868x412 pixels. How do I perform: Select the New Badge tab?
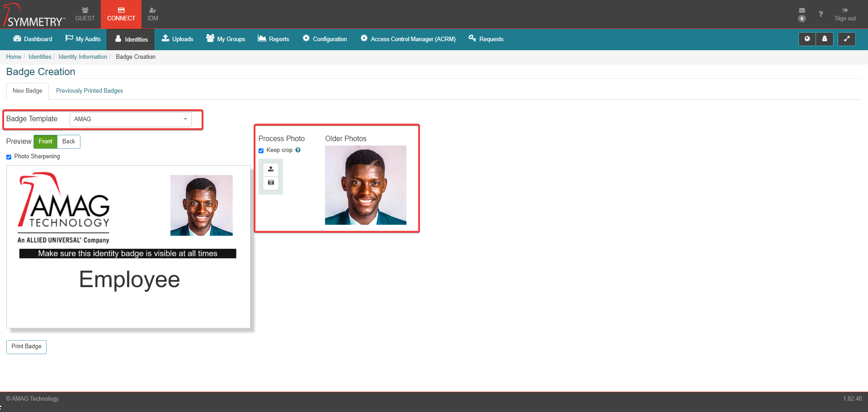[x=28, y=91]
